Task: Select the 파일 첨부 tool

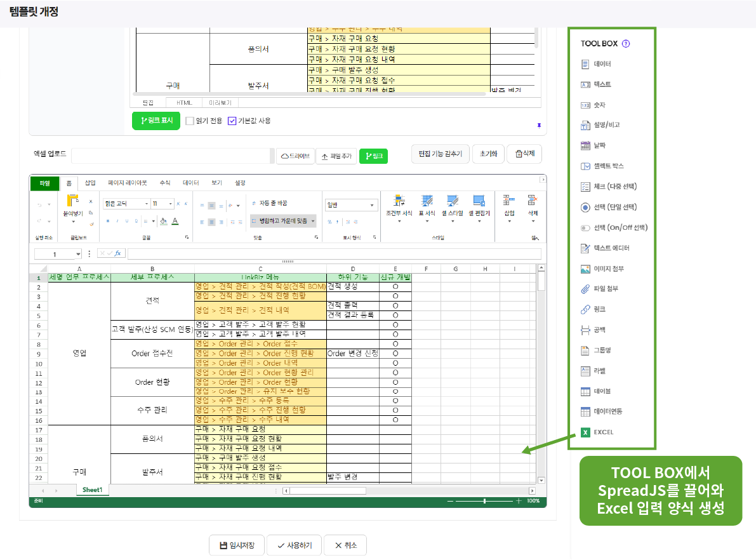Action: coord(599,289)
